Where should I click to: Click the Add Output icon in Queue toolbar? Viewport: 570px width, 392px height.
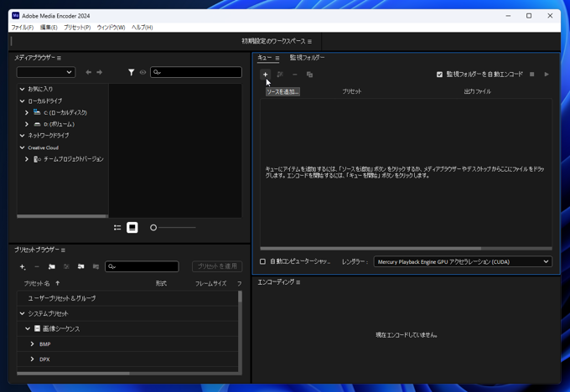point(280,75)
